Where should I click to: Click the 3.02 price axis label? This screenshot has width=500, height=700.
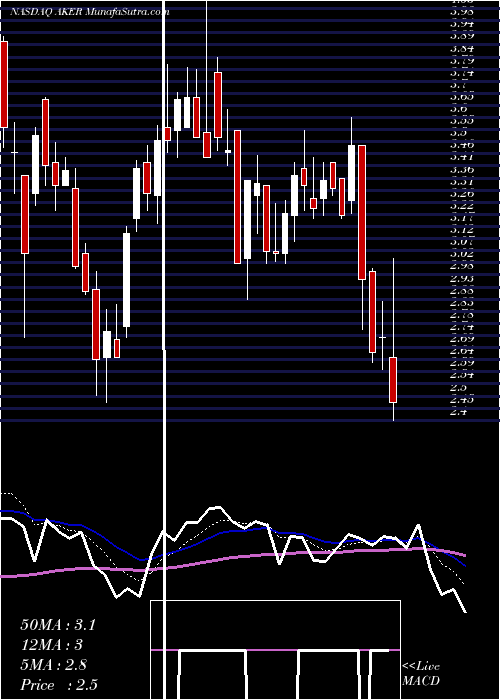pos(462,254)
